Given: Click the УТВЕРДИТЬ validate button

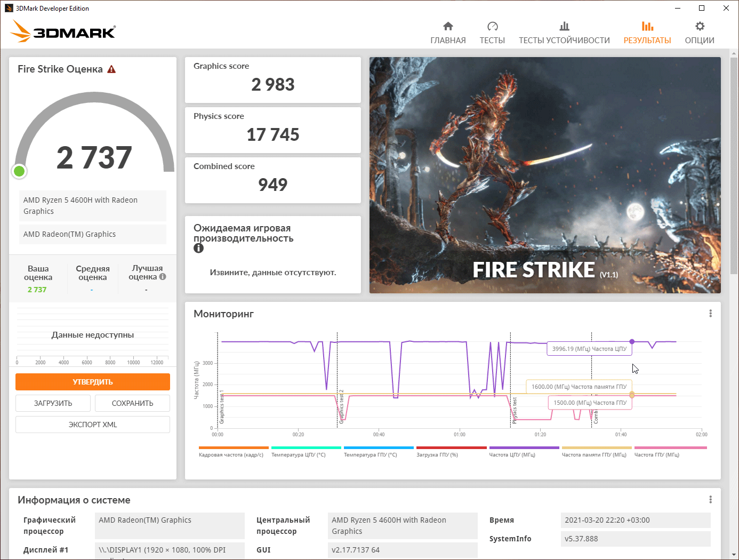Looking at the screenshot, I should pos(93,382).
